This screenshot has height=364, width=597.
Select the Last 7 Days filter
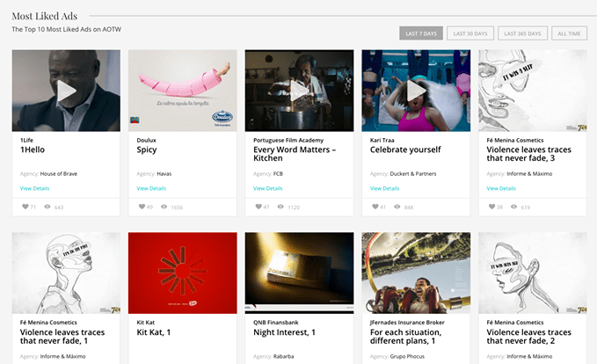(x=421, y=33)
